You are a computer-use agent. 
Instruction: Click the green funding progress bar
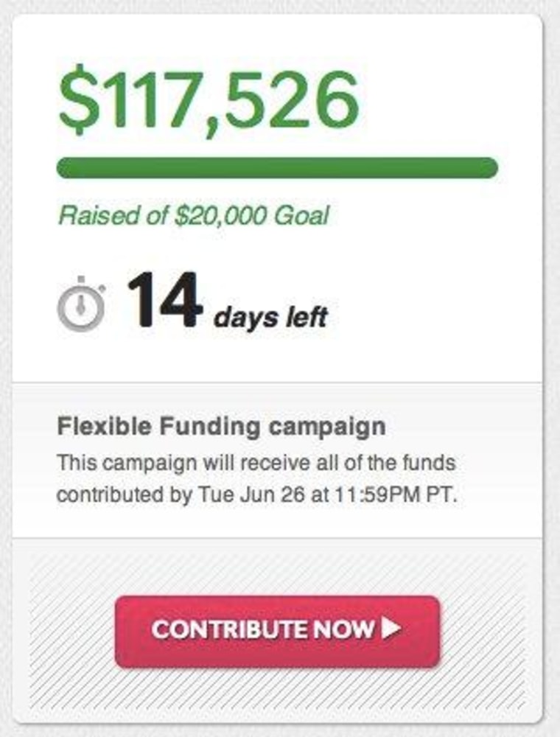(x=277, y=168)
